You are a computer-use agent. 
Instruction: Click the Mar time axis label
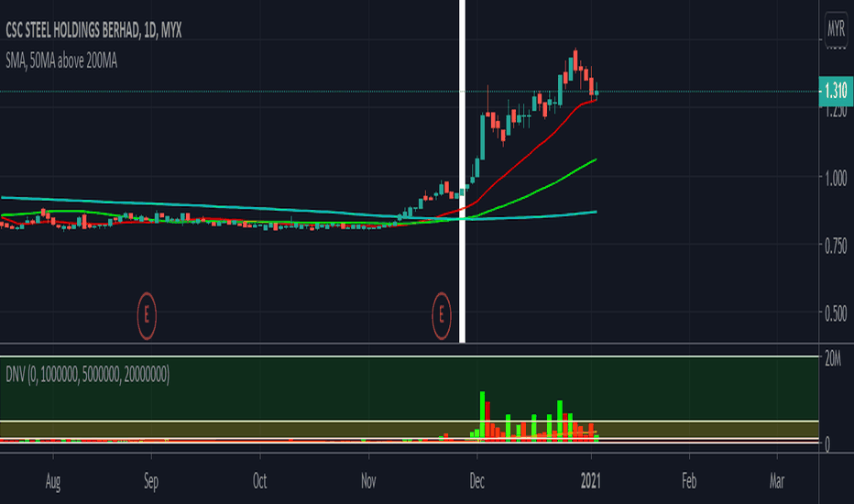click(777, 482)
